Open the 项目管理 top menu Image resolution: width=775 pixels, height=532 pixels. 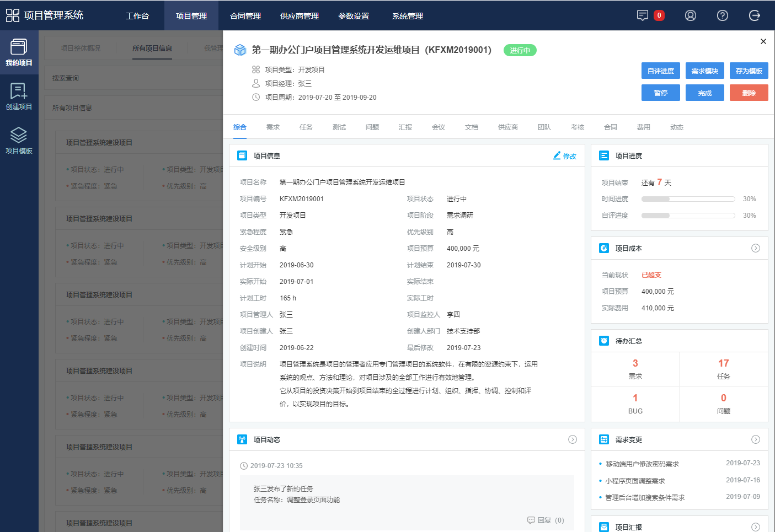[191, 15]
